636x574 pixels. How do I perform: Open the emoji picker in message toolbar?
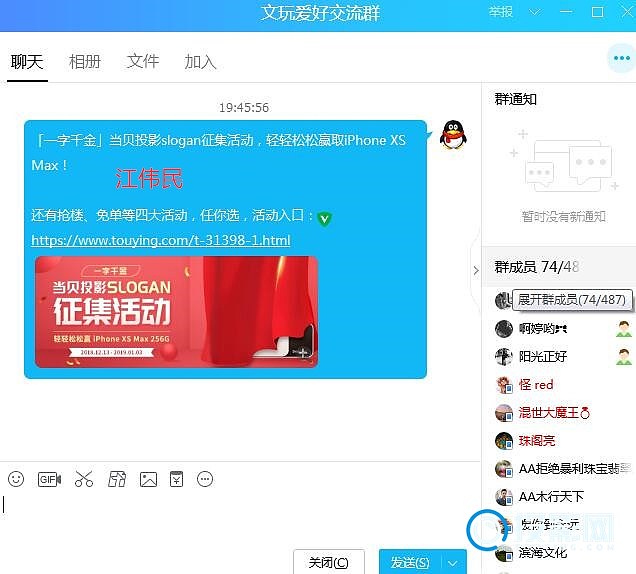coord(16,479)
